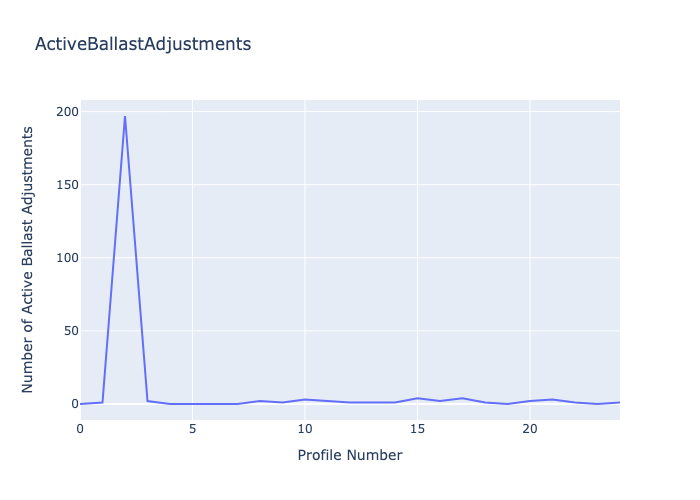Click the line's right end at profile 24

point(619,402)
